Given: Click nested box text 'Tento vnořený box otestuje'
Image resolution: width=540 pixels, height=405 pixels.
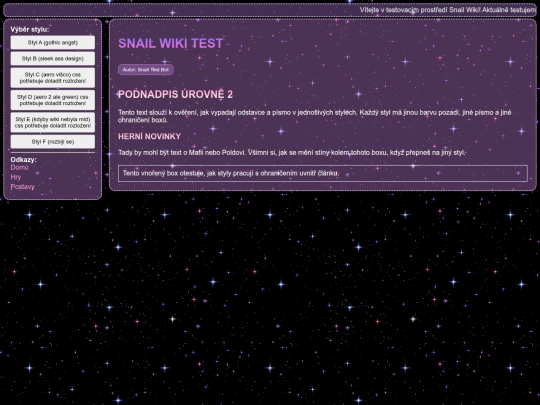Looking at the screenshot, I should (x=231, y=173).
